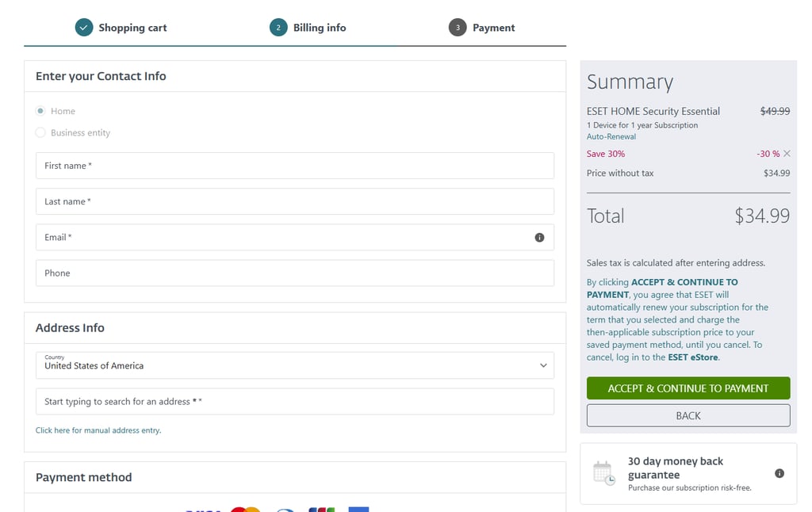Screen dimensions: 812x512
Task: Open the money back guarantee info icon
Action: [779, 473]
